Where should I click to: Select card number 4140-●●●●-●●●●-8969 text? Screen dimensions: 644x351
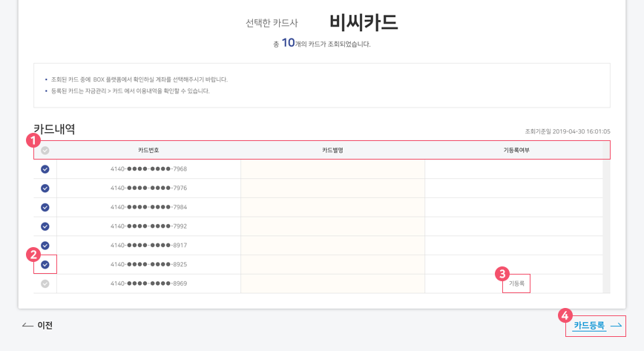(x=148, y=283)
